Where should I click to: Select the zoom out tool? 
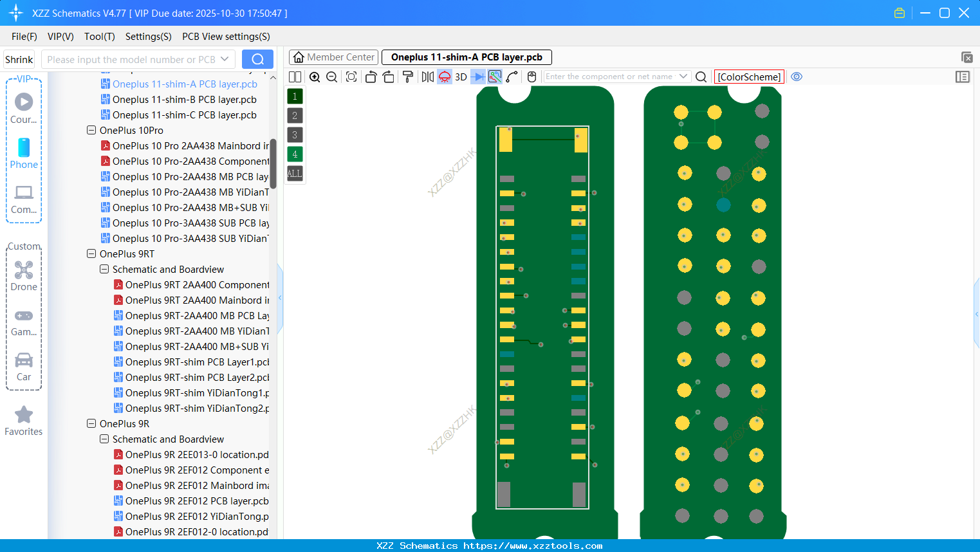point(331,77)
